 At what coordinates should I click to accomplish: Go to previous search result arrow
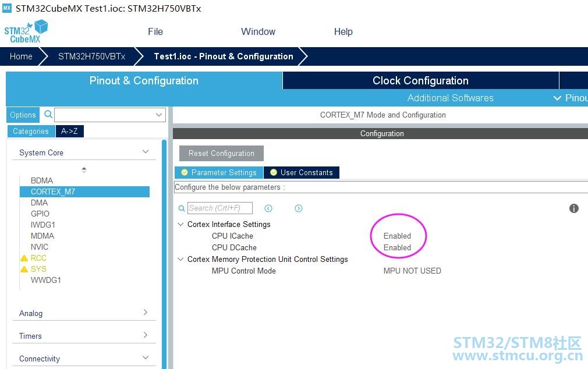(268, 208)
